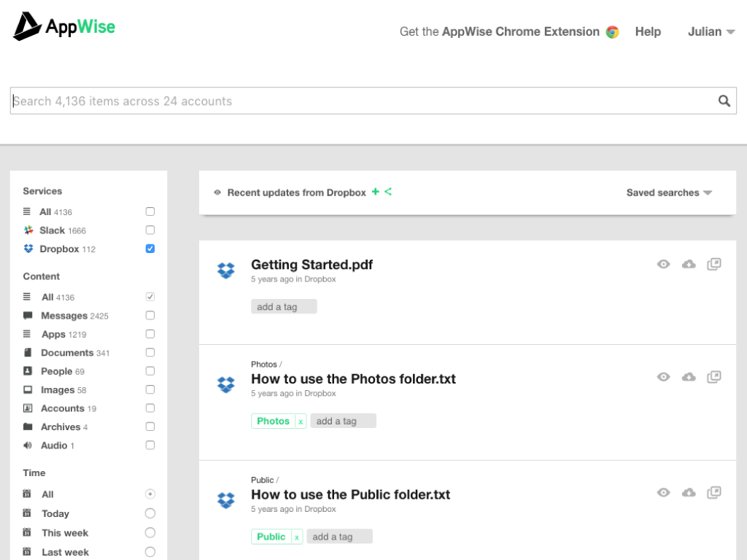Download Getting Started.pdf via cloud icon
The image size is (747, 560).
click(x=689, y=264)
